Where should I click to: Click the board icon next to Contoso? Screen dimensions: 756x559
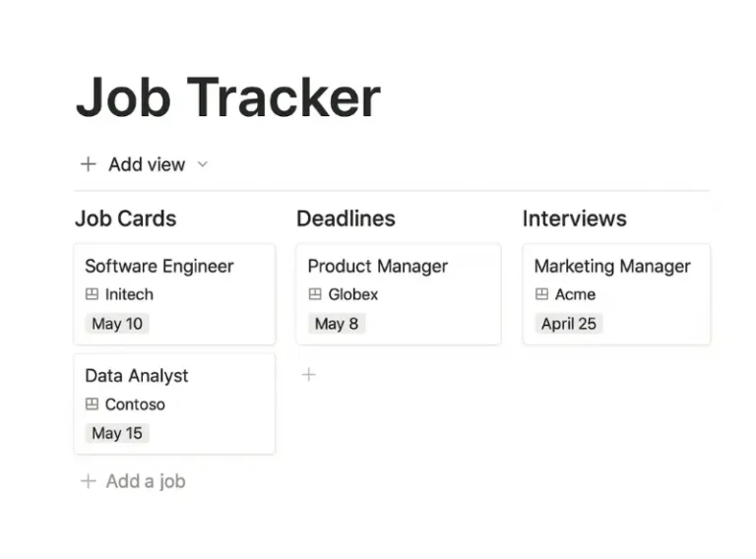tap(92, 404)
